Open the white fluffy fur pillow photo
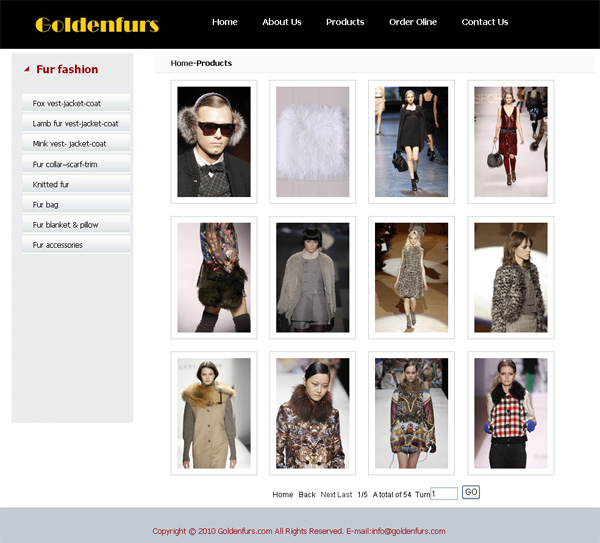The width and height of the screenshot is (600, 543). 313,142
